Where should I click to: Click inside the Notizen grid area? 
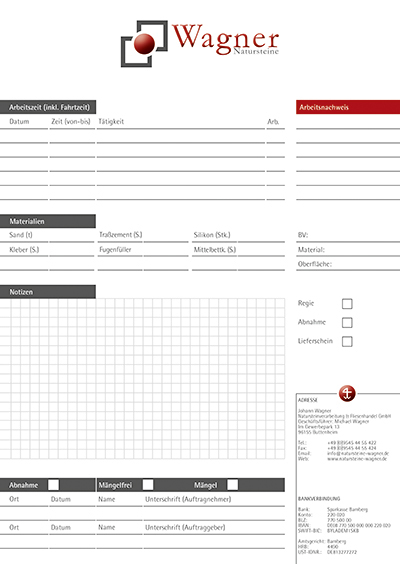[x=142, y=378]
